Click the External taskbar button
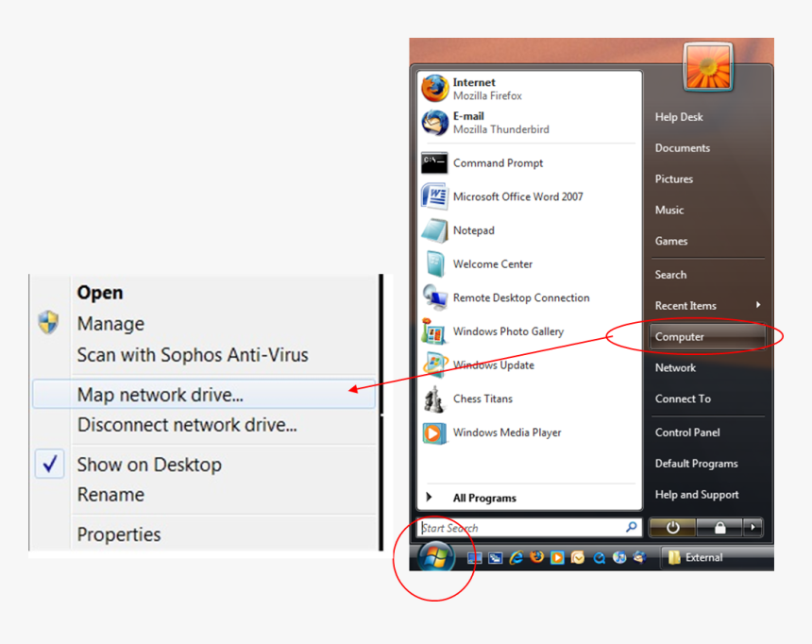The width and height of the screenshot is (812, 644). point(718,557)
